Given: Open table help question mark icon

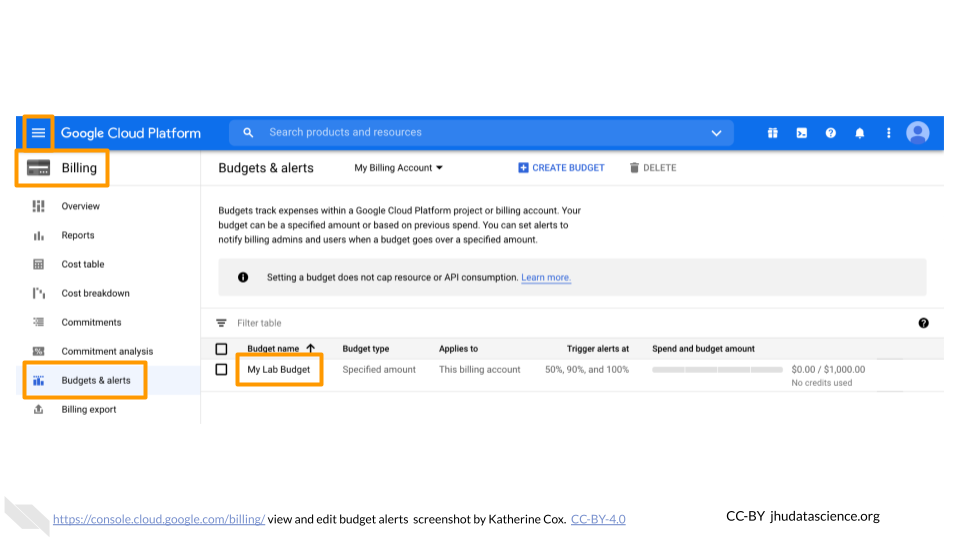Looking at the screenshot, I should point(923,323).
